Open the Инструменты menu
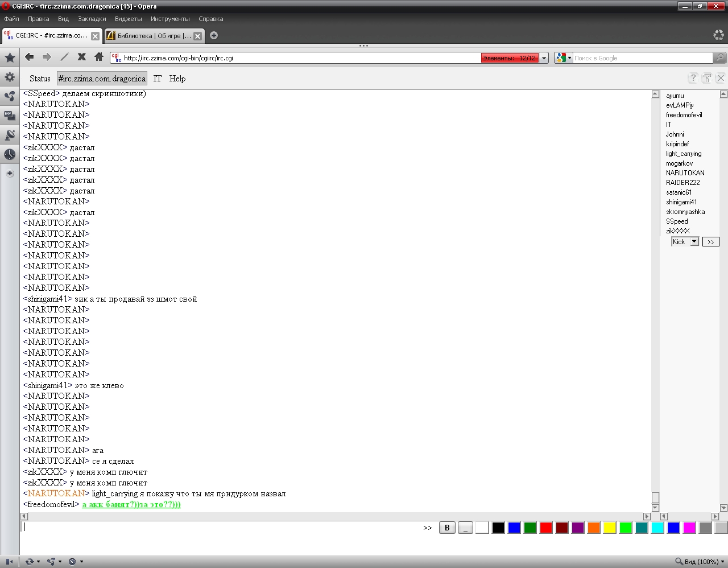728x568 pixels. pos(170,19)
